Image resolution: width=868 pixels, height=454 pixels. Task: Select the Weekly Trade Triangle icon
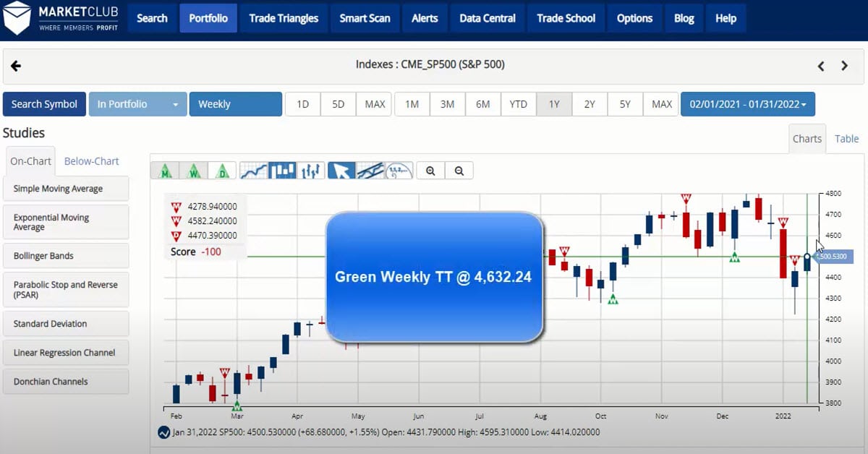tap(193, 171)
